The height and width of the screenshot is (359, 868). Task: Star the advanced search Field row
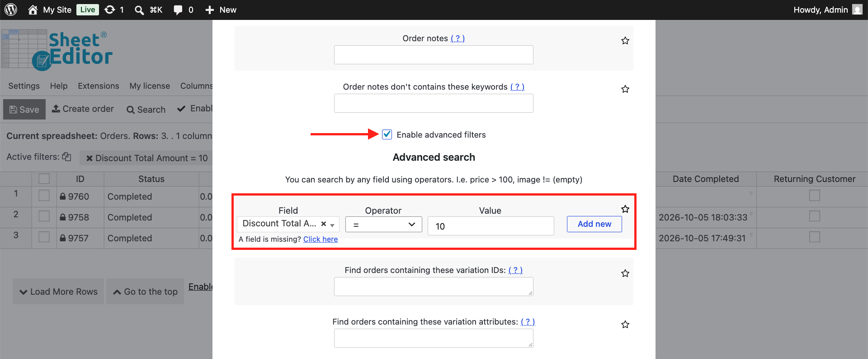625,209
